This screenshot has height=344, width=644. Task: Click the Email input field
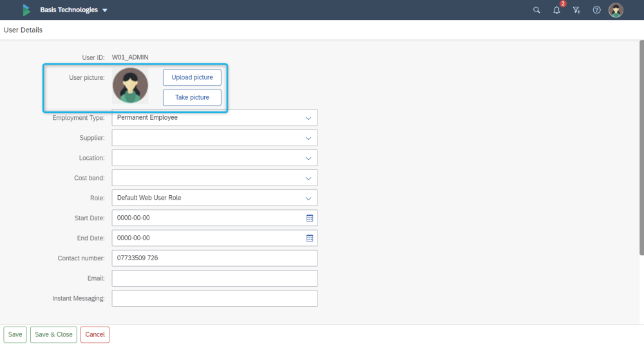(214, 278)
